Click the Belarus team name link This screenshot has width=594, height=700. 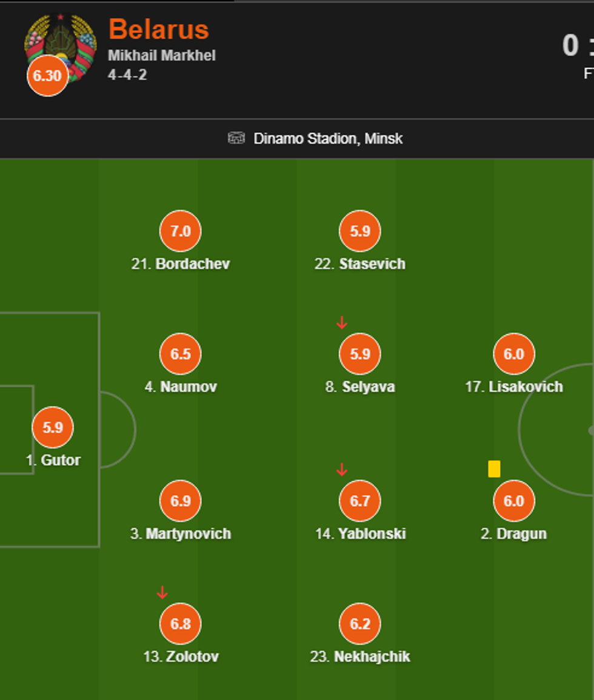(159, 29)
